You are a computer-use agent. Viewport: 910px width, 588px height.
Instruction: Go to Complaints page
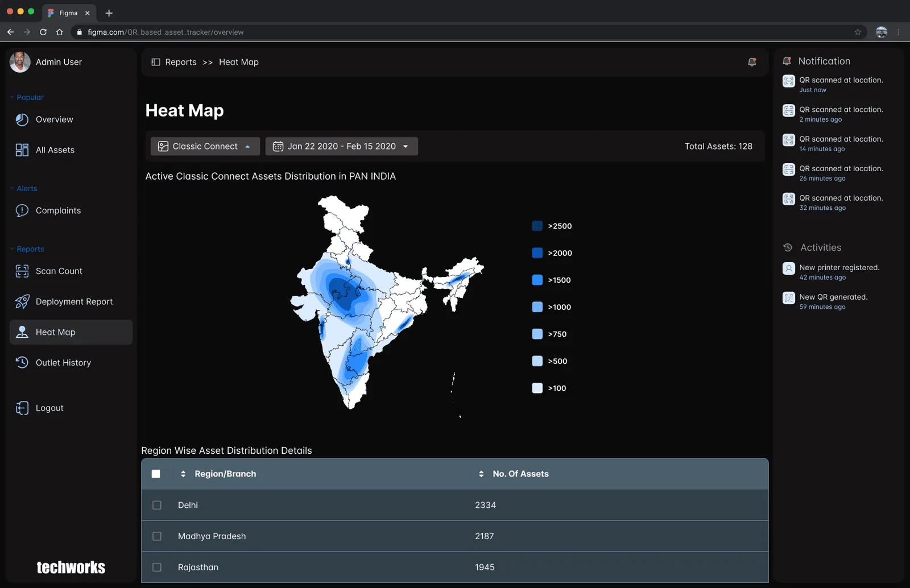pos(71,210)
